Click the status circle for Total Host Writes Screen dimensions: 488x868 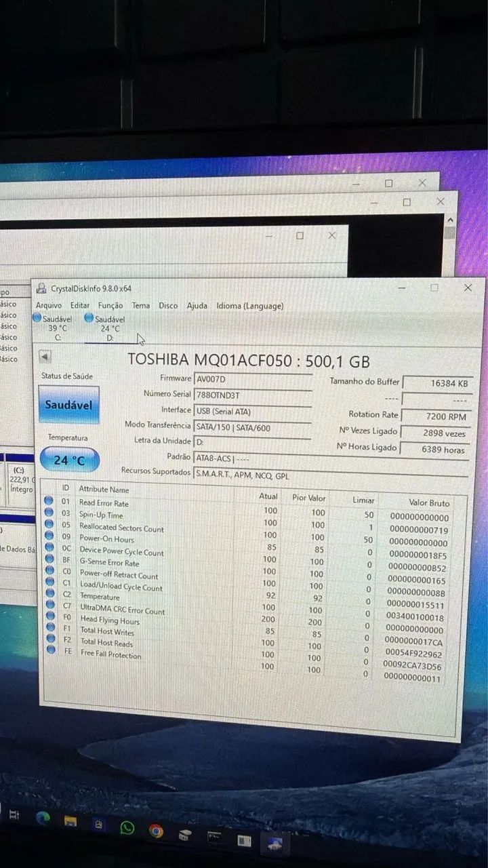click(x=50, y=627)
